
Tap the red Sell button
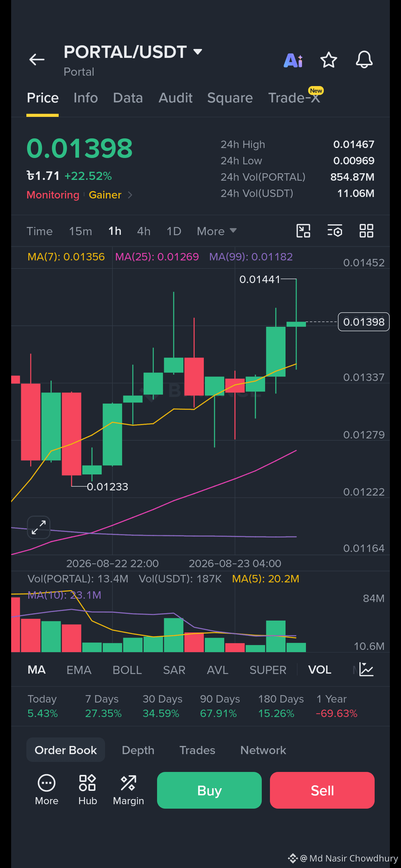coord(322,790)
